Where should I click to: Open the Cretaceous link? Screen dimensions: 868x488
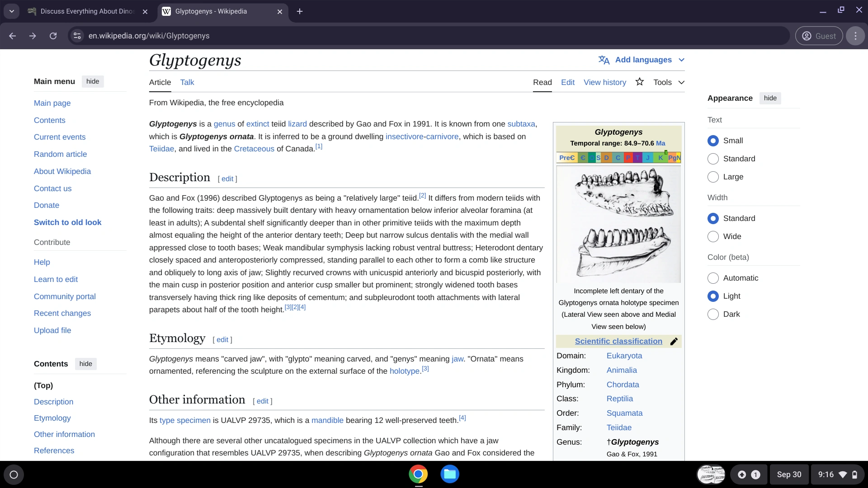(x=254, y=149)
